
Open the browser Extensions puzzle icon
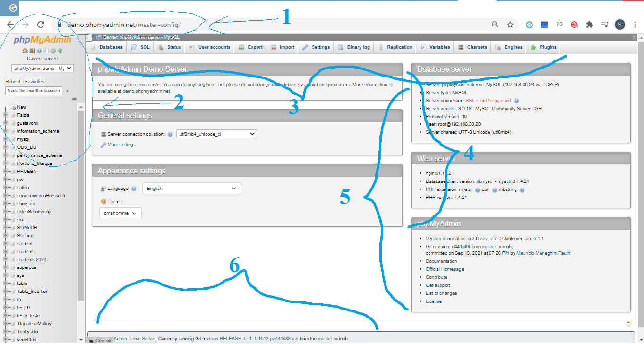(589, 24)
